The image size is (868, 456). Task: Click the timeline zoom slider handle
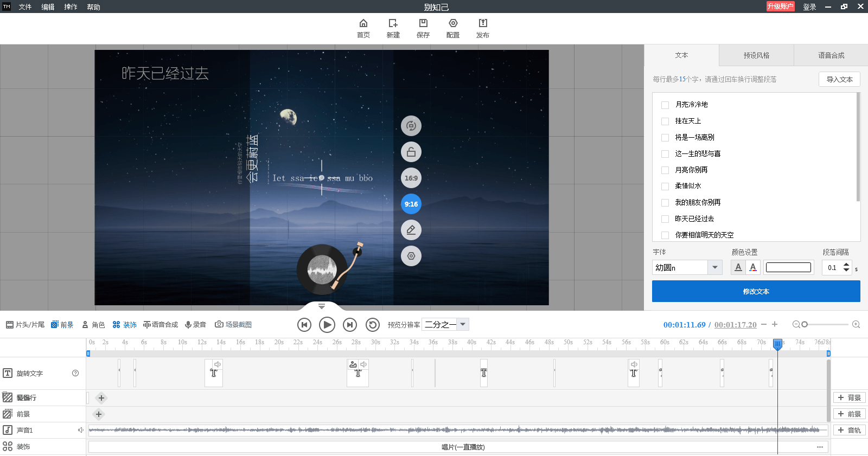point(805,324)
